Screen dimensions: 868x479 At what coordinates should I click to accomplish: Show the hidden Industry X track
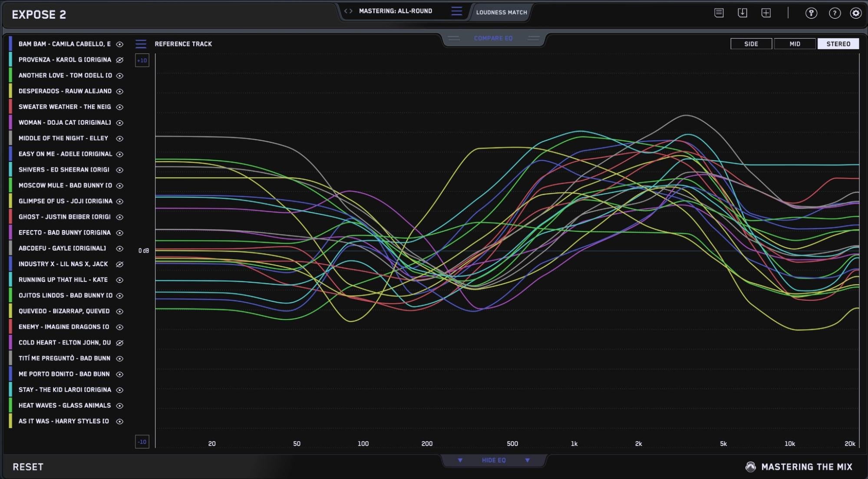click(120, 264)
